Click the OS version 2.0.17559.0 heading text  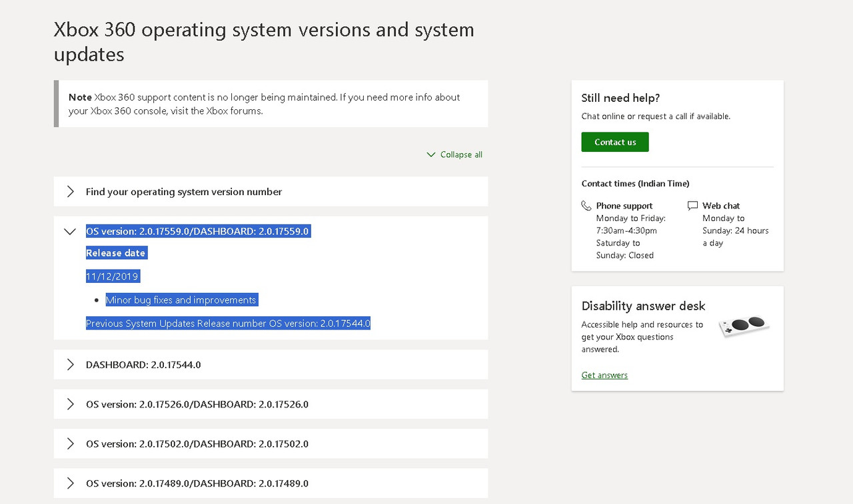coord(198,232)
